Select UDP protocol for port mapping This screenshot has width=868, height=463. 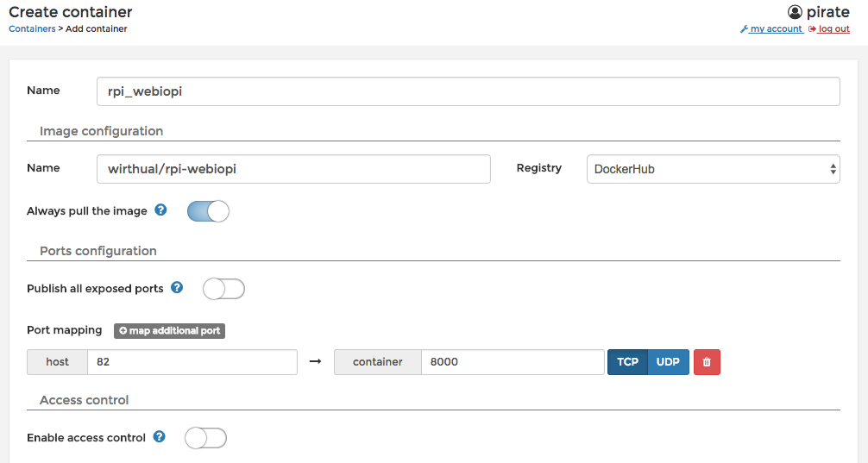tap(668, 362)
